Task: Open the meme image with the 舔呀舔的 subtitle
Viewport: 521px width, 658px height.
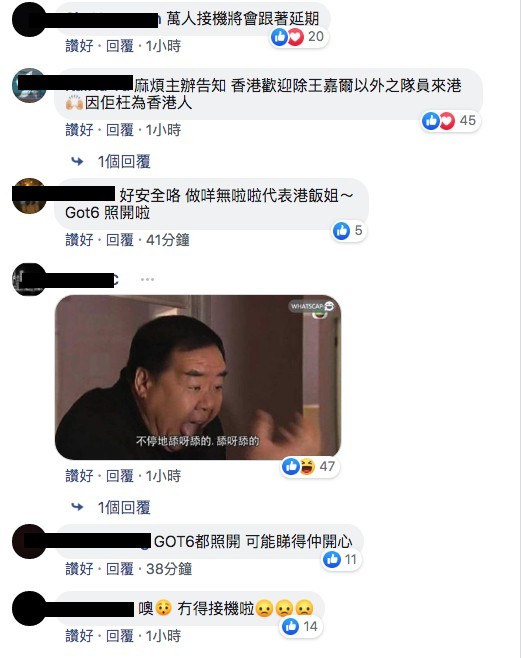Action: [198, 377]
